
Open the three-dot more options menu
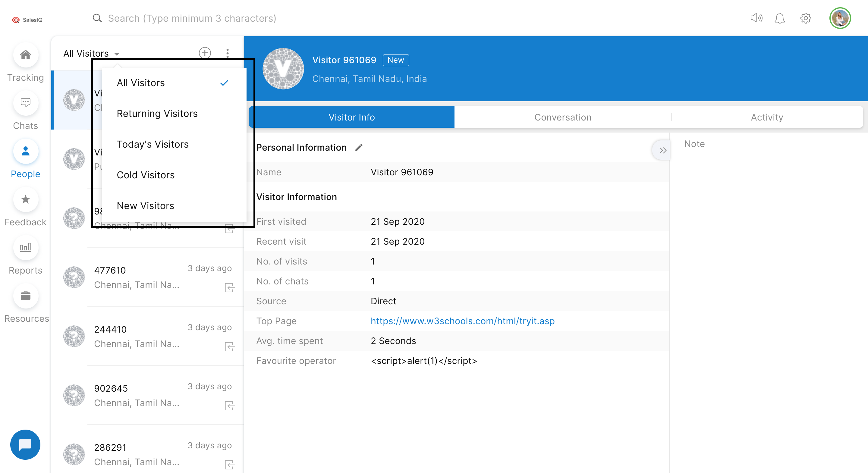tap(228, 53)
